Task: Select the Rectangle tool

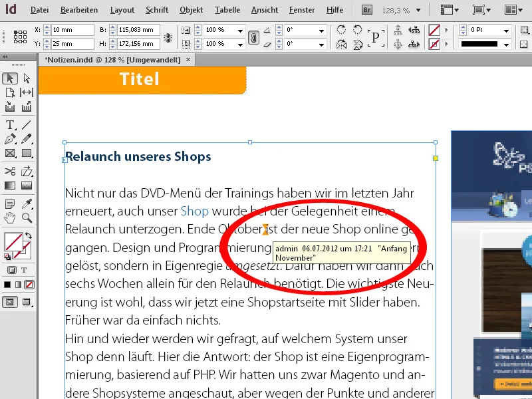Action: [27, 154]
